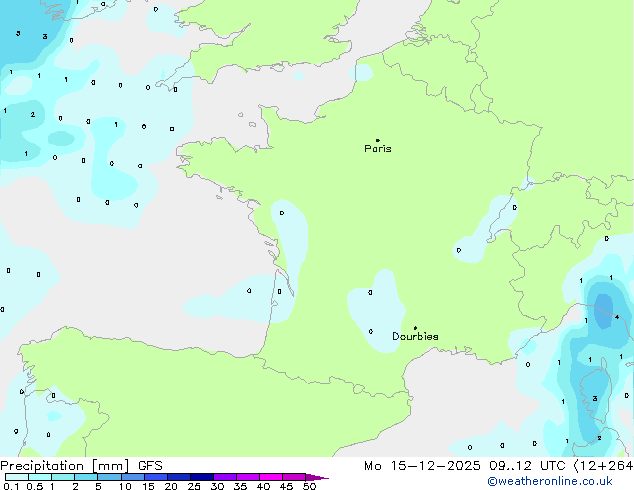Pick the legend swatch between 0.1 and 0.5
The image size is (634, 490).
[17, 477]
